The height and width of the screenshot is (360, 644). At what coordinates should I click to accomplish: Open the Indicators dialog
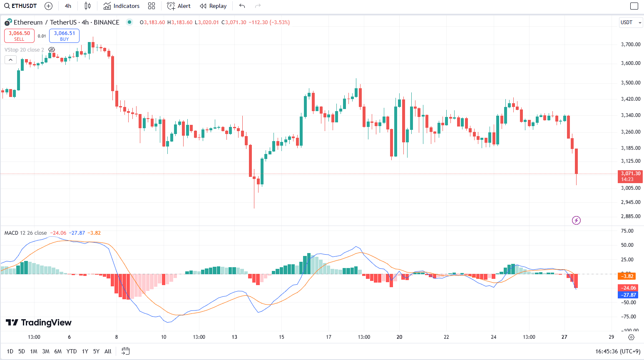click(x=122, y=6)
